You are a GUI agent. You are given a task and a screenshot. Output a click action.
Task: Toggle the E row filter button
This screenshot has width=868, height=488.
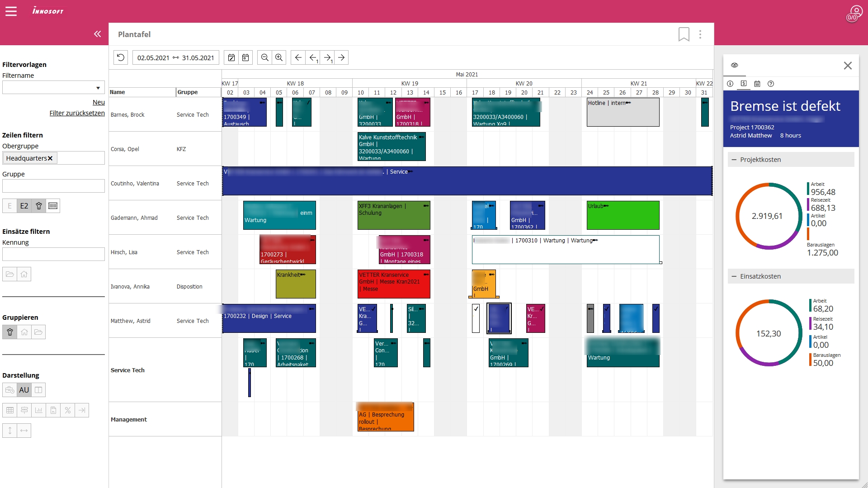(x=9, y=206)
